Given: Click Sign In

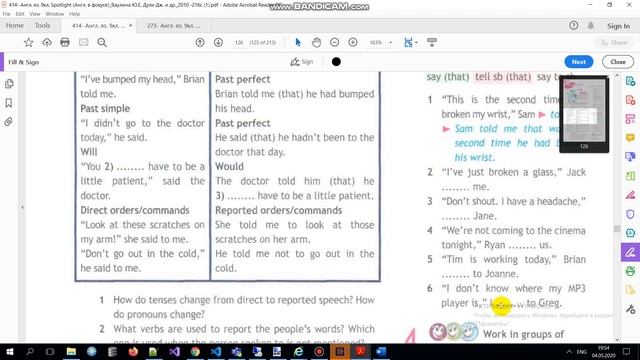Looking at the screenshot, I should (x=618, y=26).
